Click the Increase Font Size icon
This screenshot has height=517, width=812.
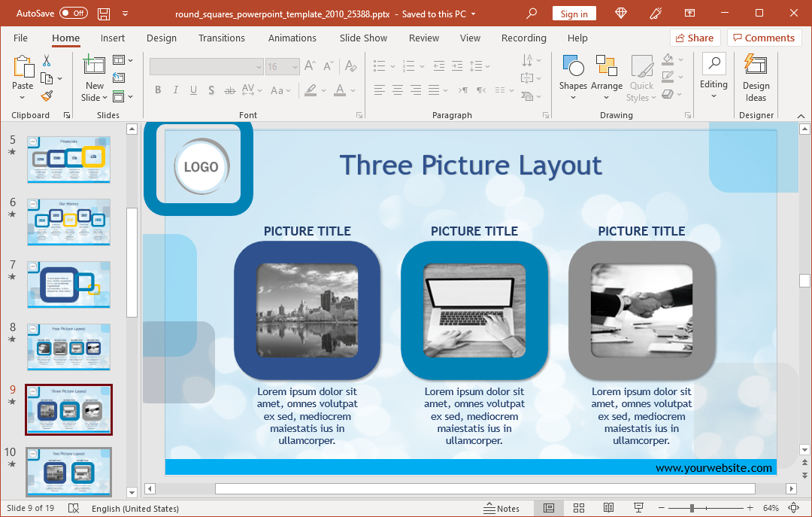point(309,65)
